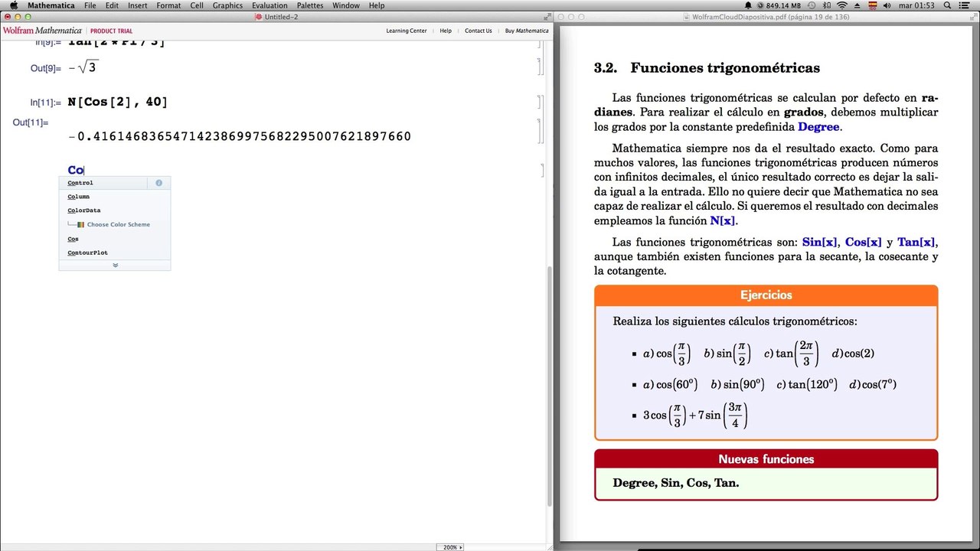Select the cell bracket of In[11]

pos(540,102)
